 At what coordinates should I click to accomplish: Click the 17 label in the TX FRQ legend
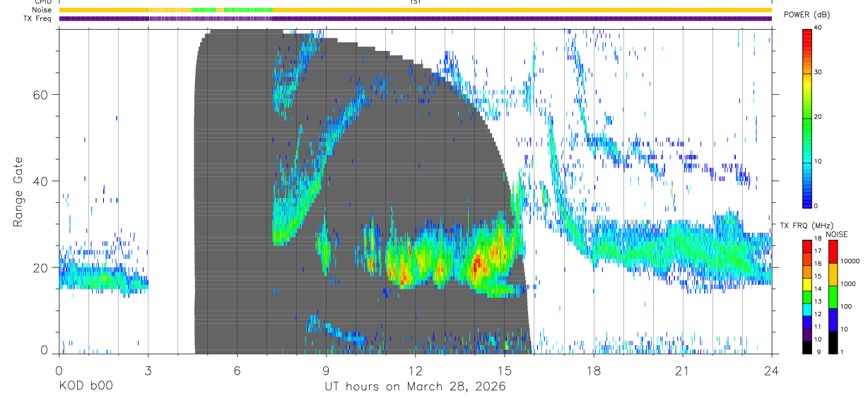(x=818, y=251)
